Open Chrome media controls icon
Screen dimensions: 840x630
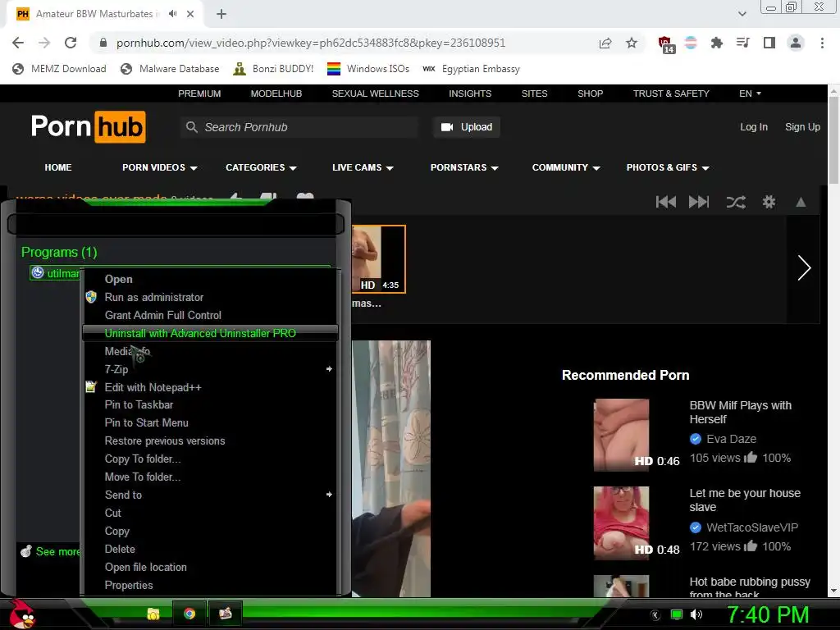(742, 43)
